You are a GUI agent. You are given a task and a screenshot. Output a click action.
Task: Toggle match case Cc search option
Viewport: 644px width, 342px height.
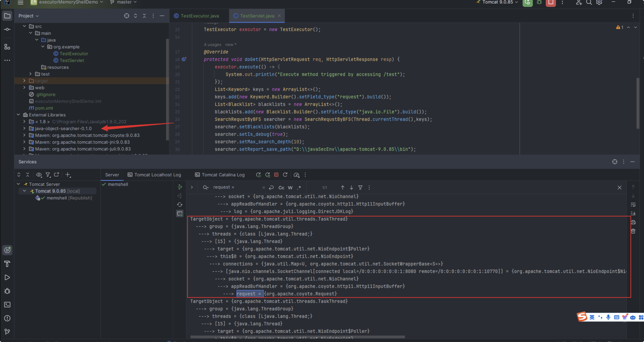pyautogui.click(x=281, y=187)
